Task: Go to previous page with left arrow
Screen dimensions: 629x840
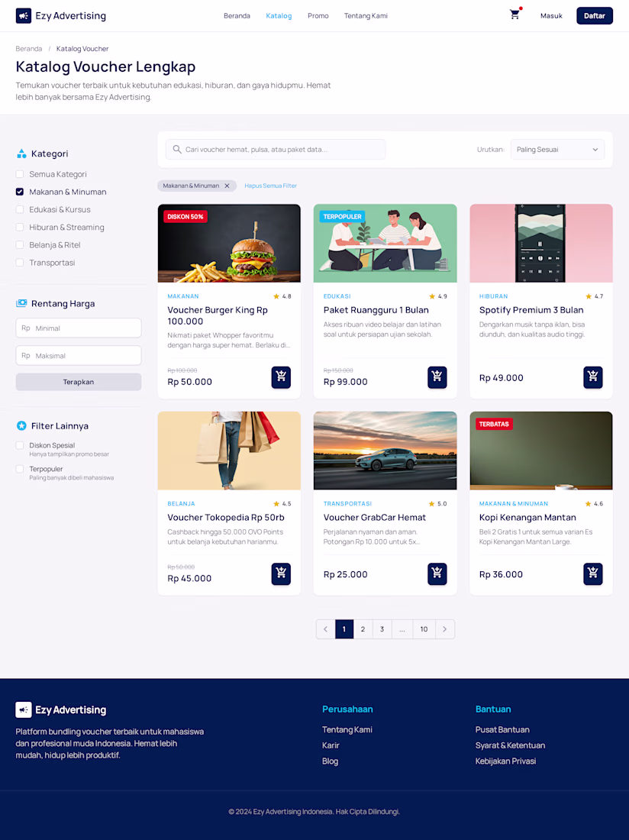Action: pyautogui.click(x=325, y=629)
